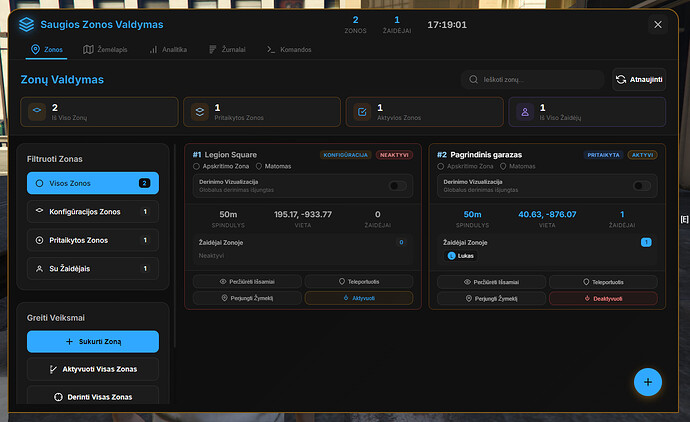The height and width of the screenshot is (422, 690).
Task: Toggle Derinimo Vizualizacija for Legion Square
Action: (x=397, y=186)
